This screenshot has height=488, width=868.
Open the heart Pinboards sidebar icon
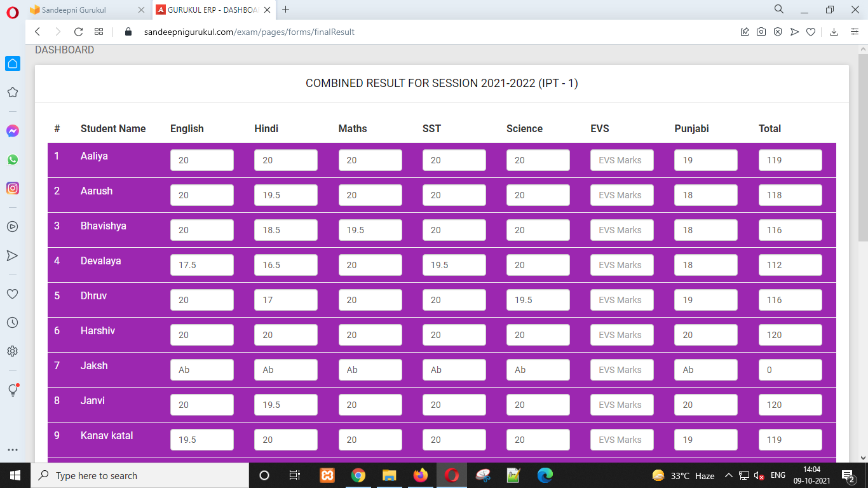(x=13, y=294)
